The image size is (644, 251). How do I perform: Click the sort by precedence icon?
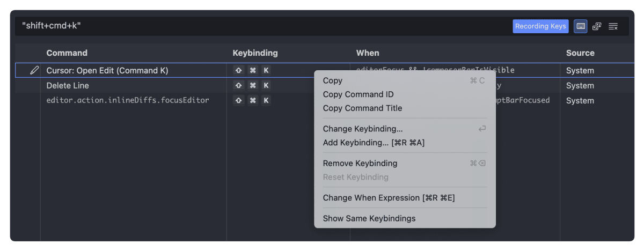click(597, 26)
